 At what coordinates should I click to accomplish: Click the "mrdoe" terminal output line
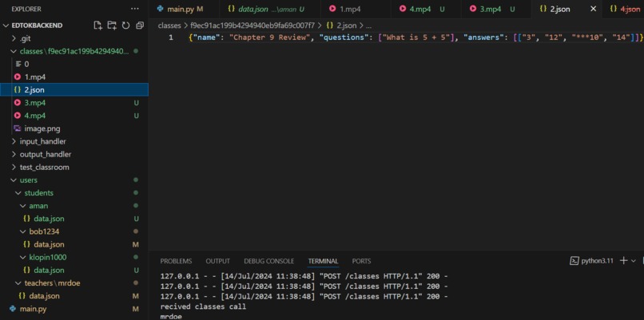(x=171, y=316)
